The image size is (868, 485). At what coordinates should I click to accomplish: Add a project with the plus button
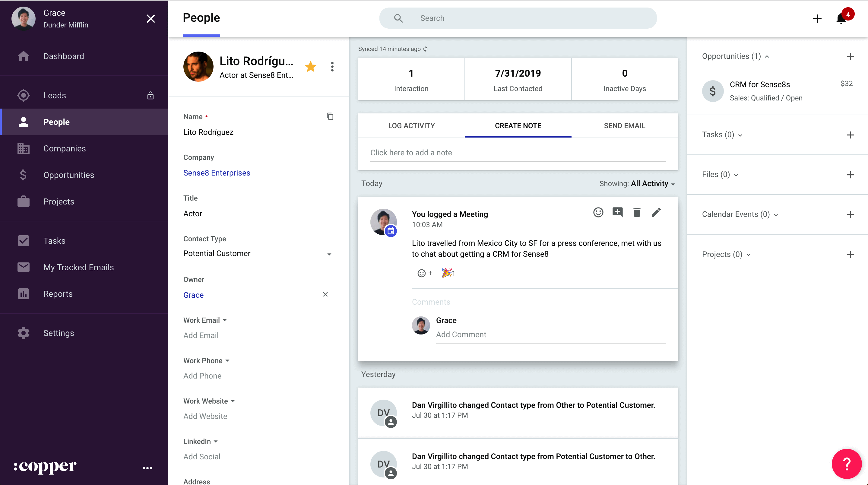pyautogui.click(x=850, y=254)
